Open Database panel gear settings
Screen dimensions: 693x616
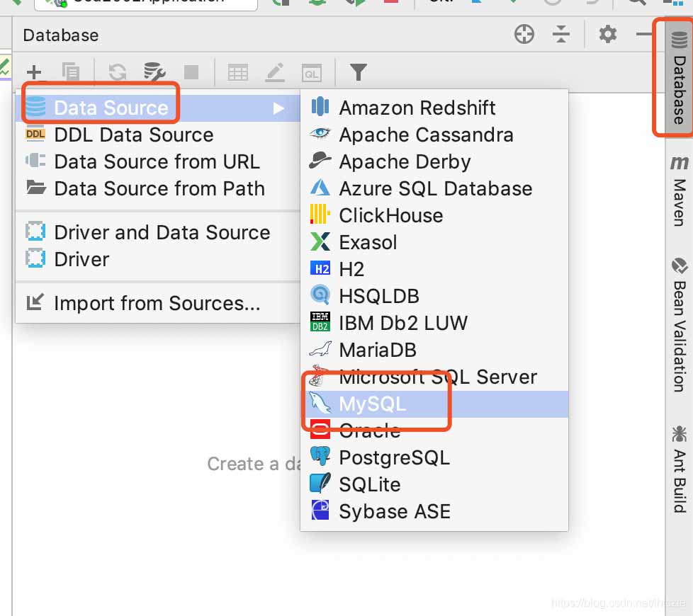click(608, 34)
